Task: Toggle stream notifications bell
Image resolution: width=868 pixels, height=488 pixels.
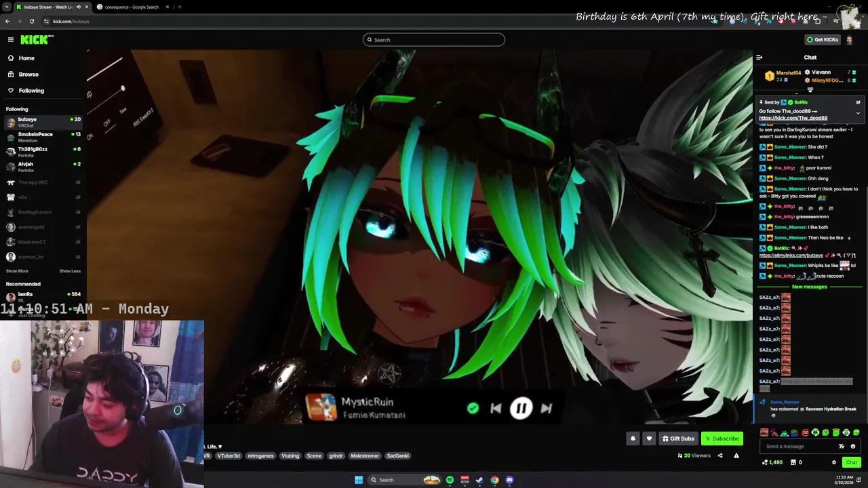Action: tap(633, 439)
